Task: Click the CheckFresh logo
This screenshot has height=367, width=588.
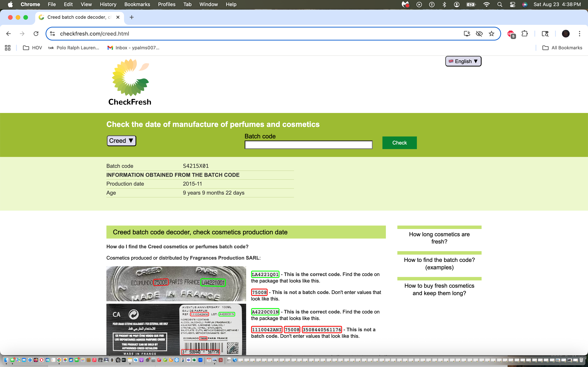Action: pyautogui.click(x=130, y=82)
